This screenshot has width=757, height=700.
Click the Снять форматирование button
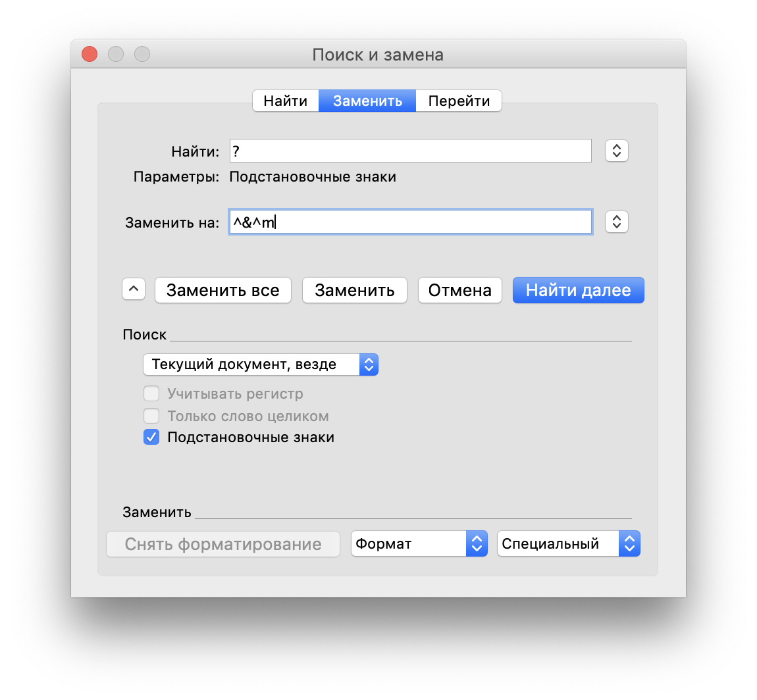click(223, 544)
